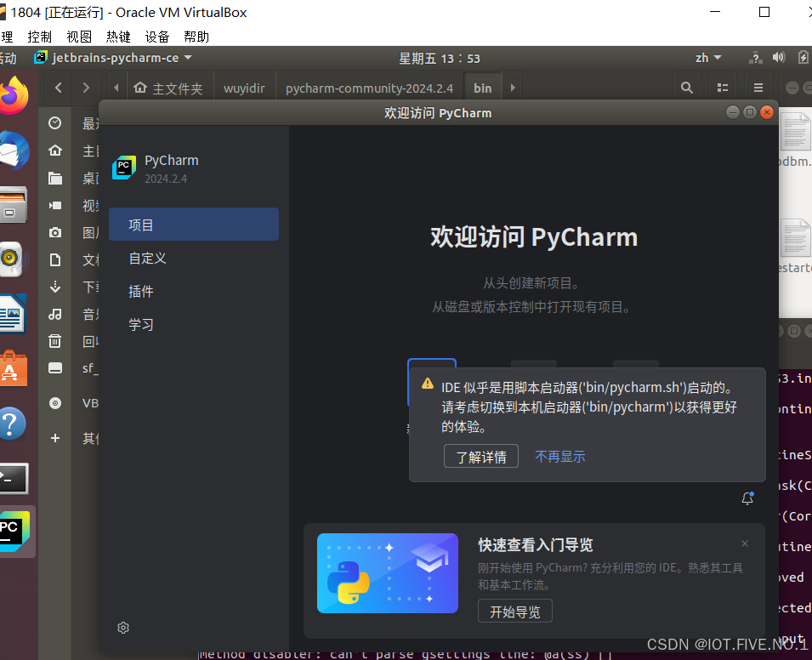The image size is (812, 660).
Task: Open the notifications bell icon
Action: 747,498
